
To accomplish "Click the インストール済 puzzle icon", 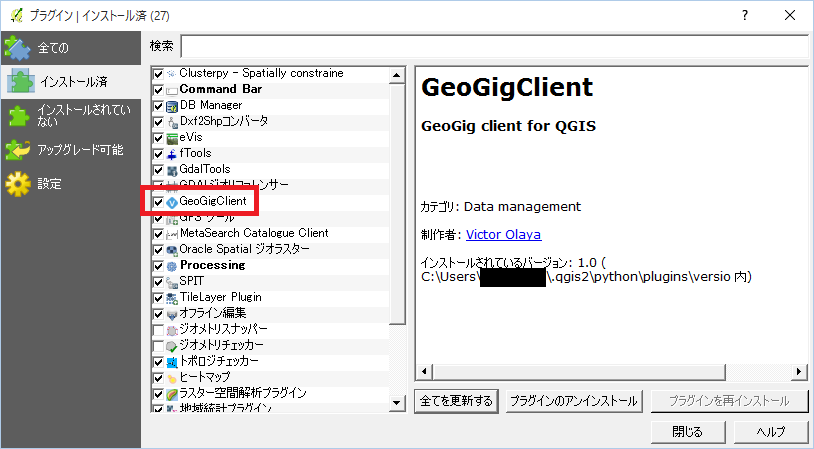I will pos(21,82).
